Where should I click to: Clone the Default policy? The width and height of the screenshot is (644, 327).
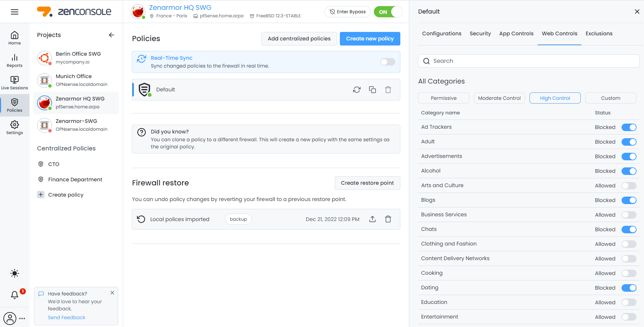coord(372,90)
